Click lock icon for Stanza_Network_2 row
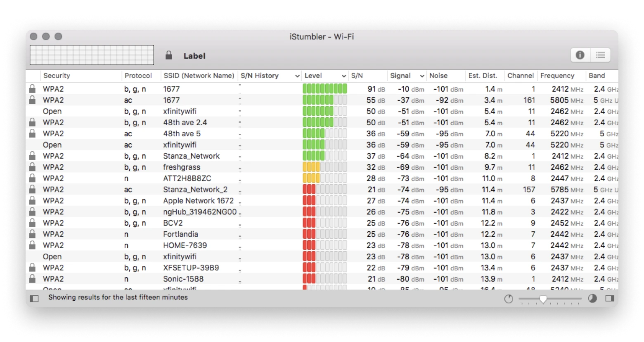The width and height of the screenshot is (644, 342). (x=32, y=189)
